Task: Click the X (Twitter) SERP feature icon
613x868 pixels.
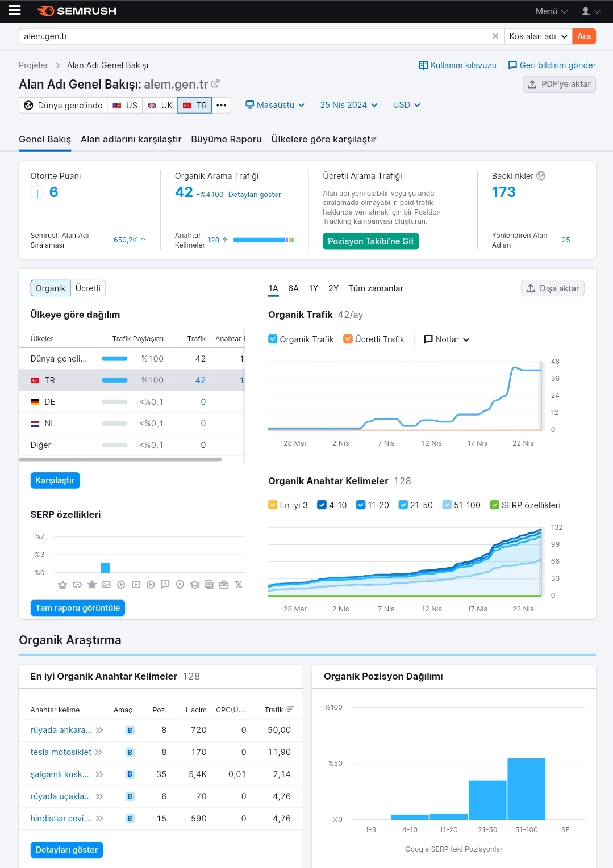Action: point(239,585)
